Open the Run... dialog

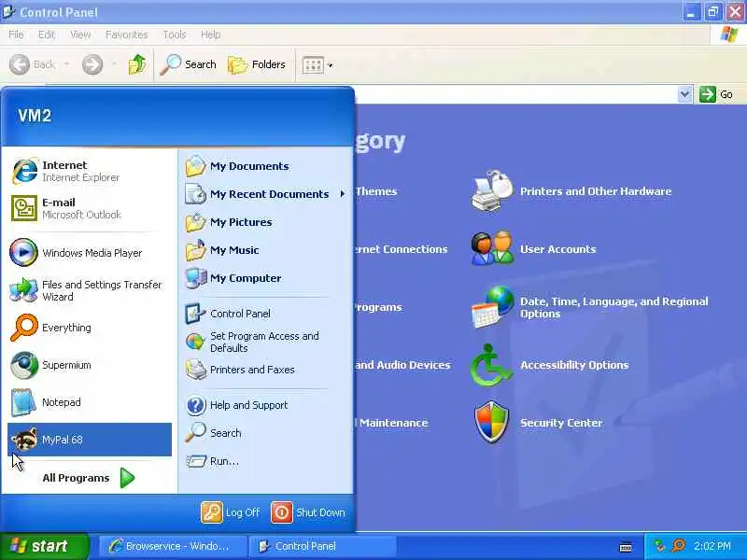265,461
